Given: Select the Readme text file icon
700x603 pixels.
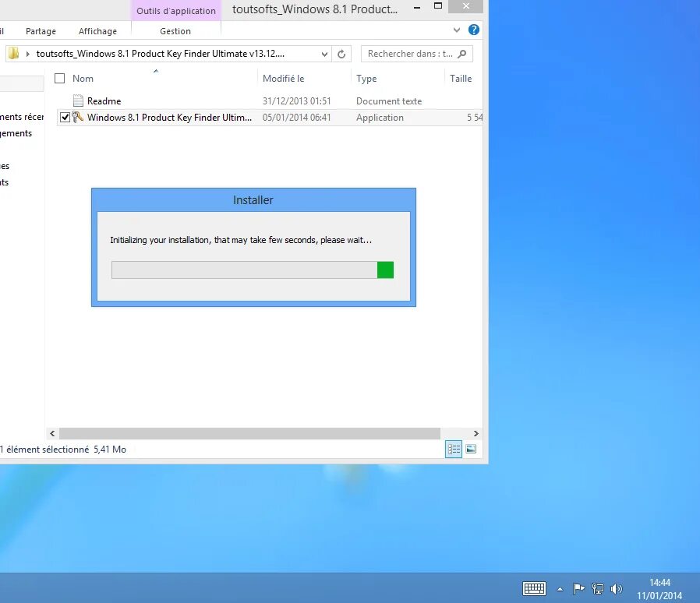Looking at the screenshot, I should pyautogui.click(x=78, y=100).
